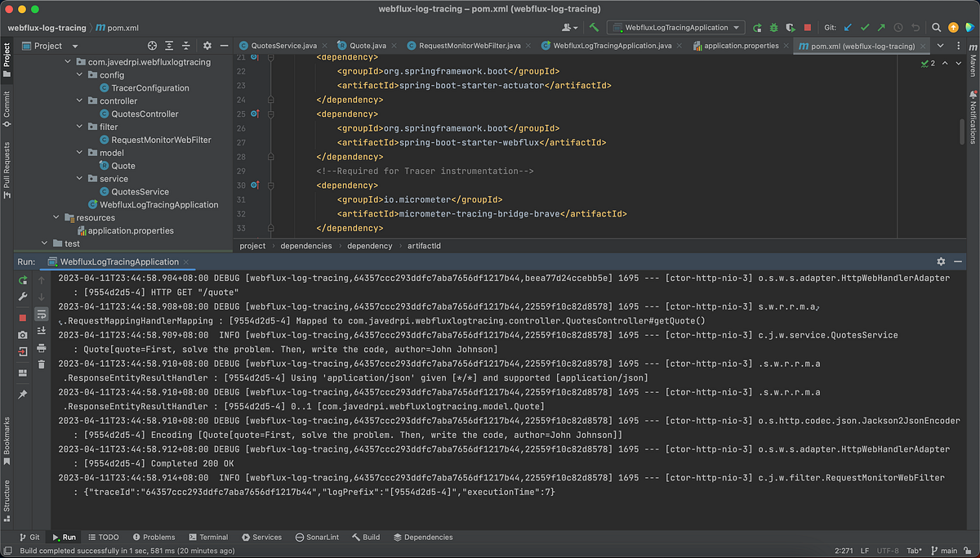Open the Terminal tool window
980x558 pixels.
[208, 537]
